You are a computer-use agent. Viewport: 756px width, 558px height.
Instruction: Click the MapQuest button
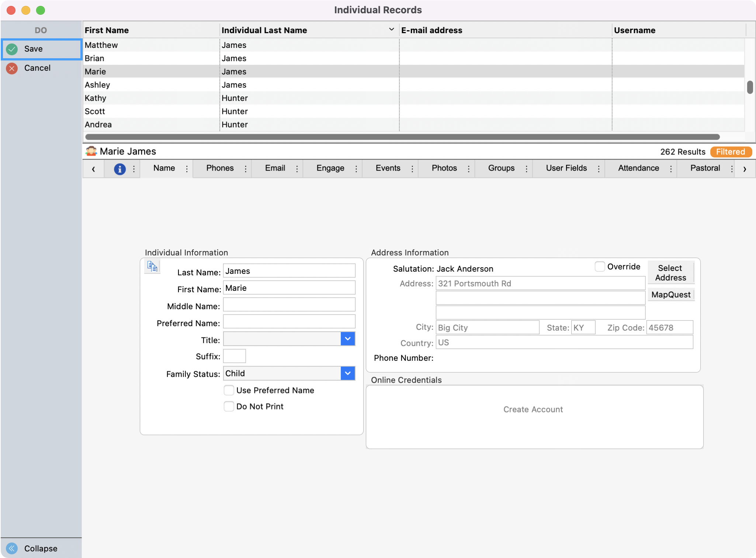click(670, 294)
